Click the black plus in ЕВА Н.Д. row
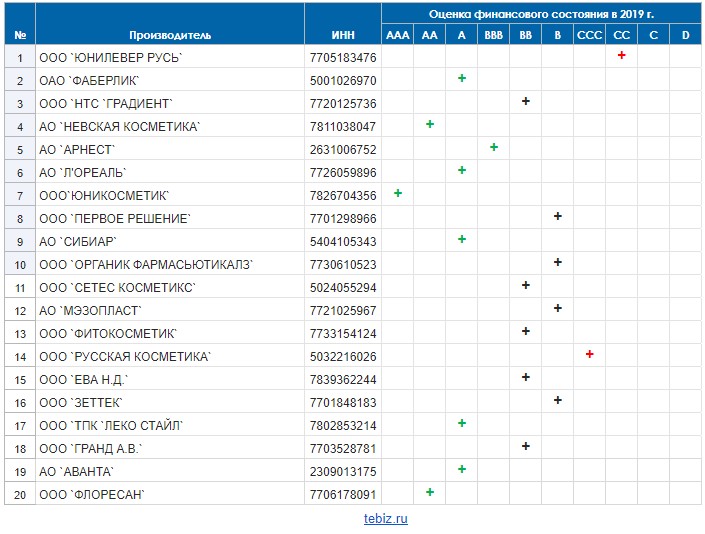 point(526,377)
